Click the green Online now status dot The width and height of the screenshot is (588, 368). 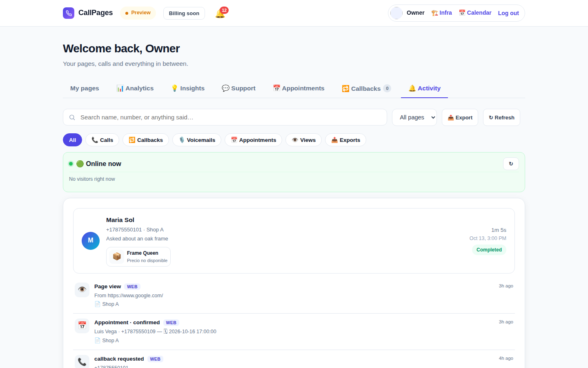(71, 164)
